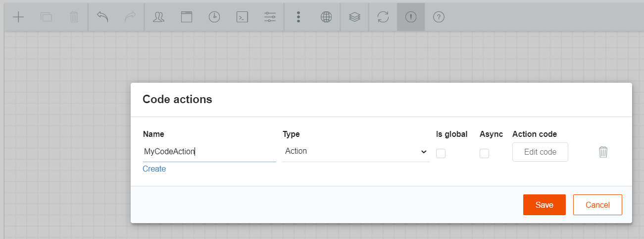Click the Edit code button
This screenshot has width=644, height=239.
click(x=540, y=152)
